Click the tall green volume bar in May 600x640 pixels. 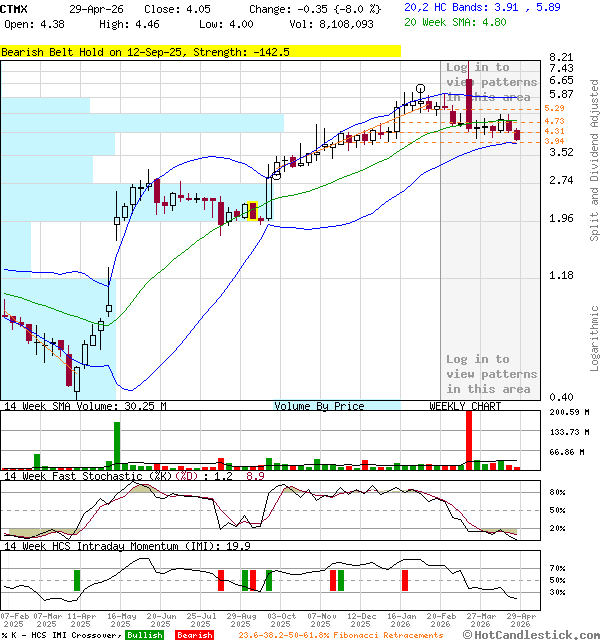coord(117,445)
